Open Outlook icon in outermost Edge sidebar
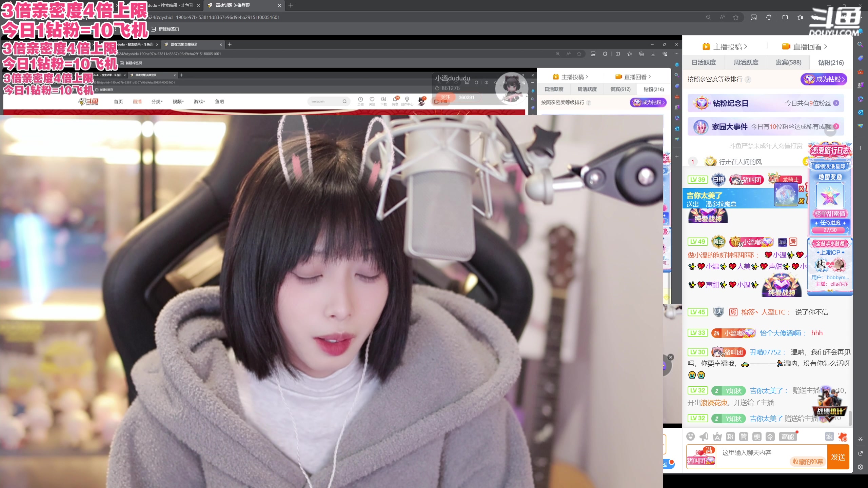The height and width of the screenshot is (488, 868). tap(860, 113)
